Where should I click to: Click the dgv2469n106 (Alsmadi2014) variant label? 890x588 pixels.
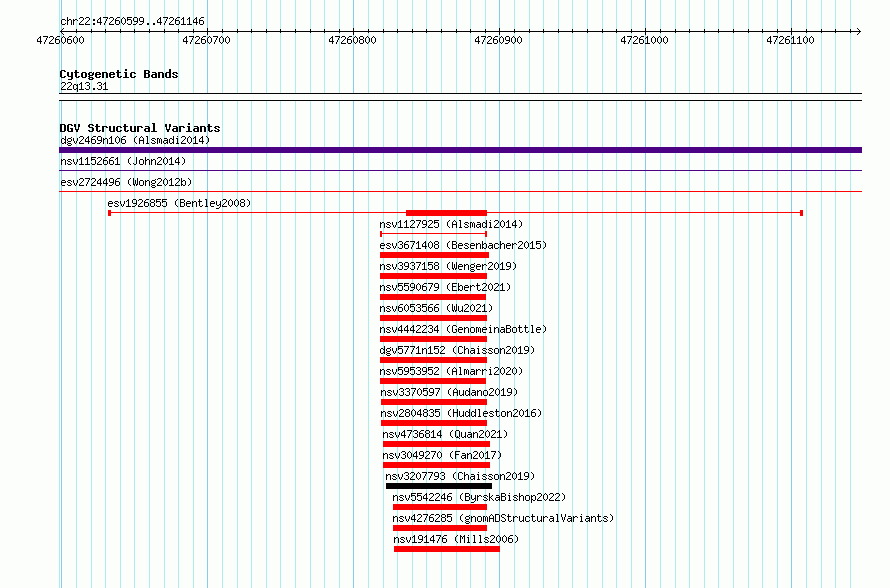tap(135, 140)
